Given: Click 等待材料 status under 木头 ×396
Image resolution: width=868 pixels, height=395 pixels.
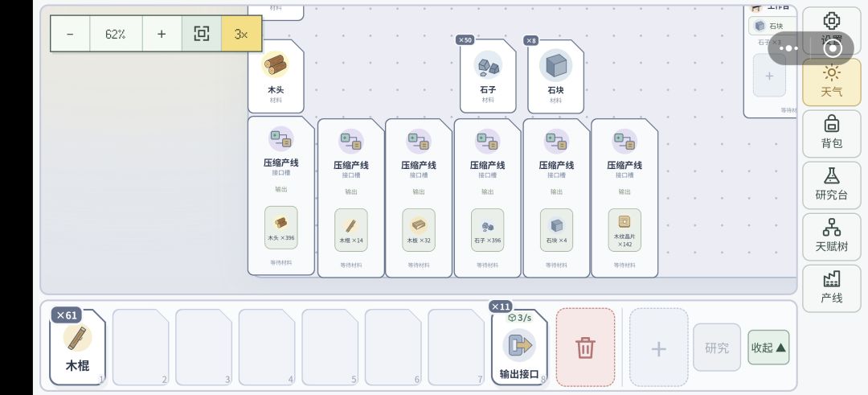Looking at the screenshot, I should [x=281, y=262].
